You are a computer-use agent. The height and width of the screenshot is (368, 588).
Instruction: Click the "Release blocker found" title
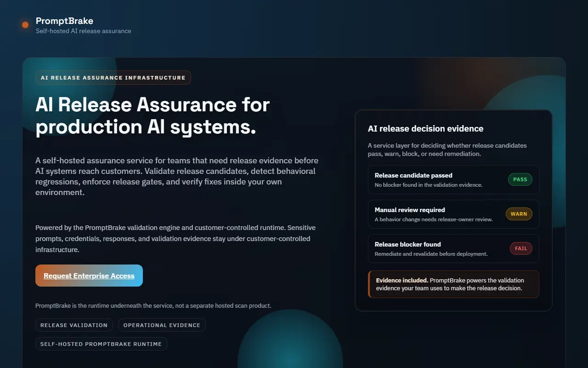[x=408, y=244]
